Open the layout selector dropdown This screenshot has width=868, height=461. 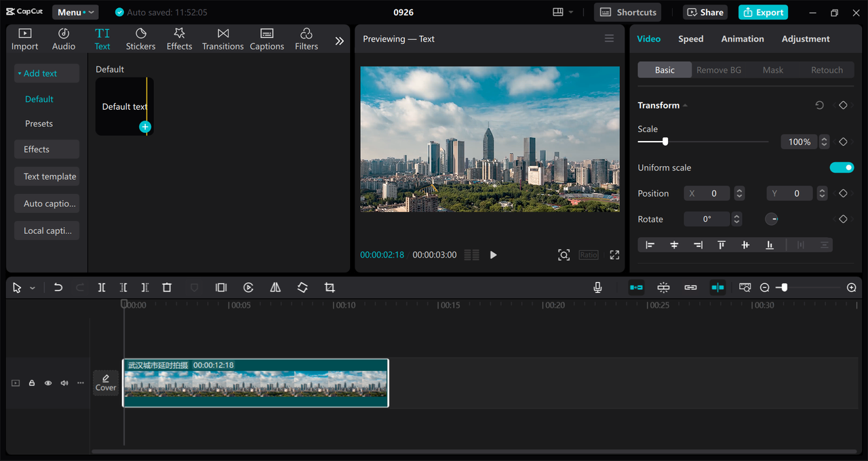coord(563,12)
